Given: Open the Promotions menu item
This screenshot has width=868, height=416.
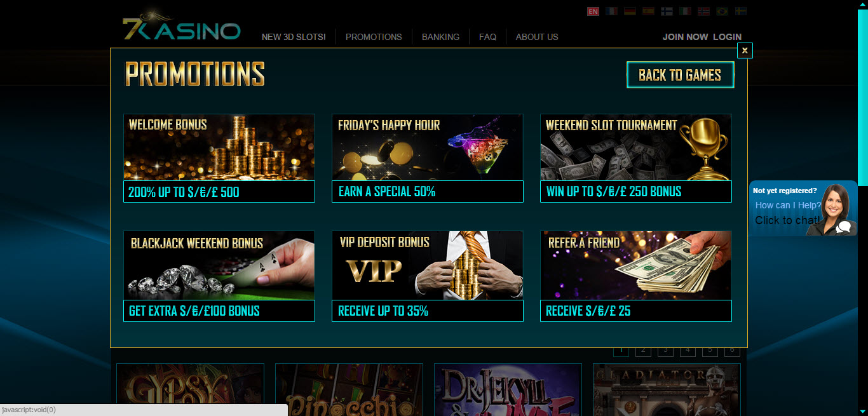Looking at the screenshot, I should pyautogui.click(x=374, y=37).
